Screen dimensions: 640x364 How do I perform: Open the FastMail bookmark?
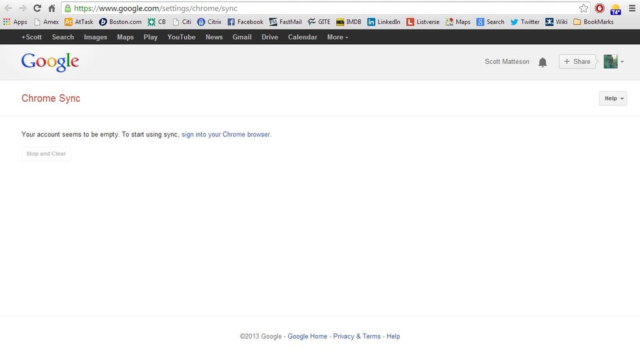pos(285,22)
